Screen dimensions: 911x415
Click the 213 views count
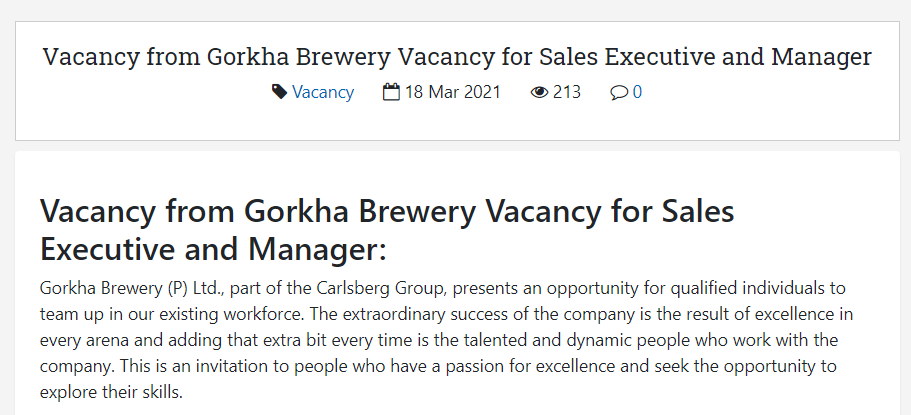click(566, 92)
